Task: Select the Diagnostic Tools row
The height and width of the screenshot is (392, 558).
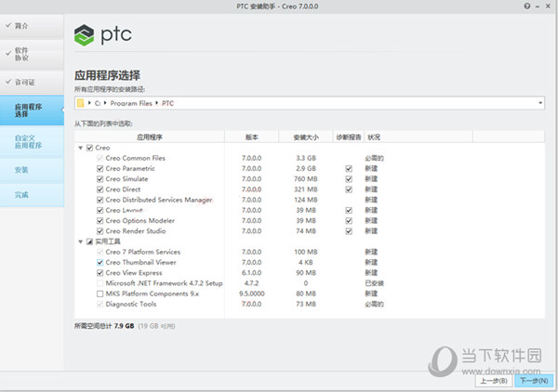Action: click(310, 304)
